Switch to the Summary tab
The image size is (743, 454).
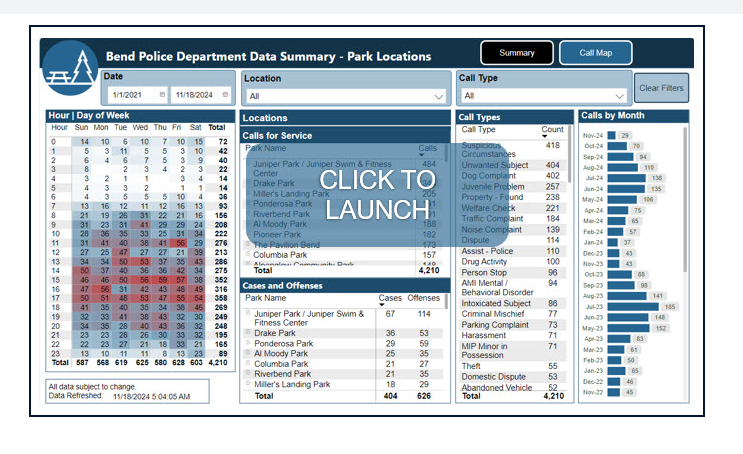tap(516, 53)
